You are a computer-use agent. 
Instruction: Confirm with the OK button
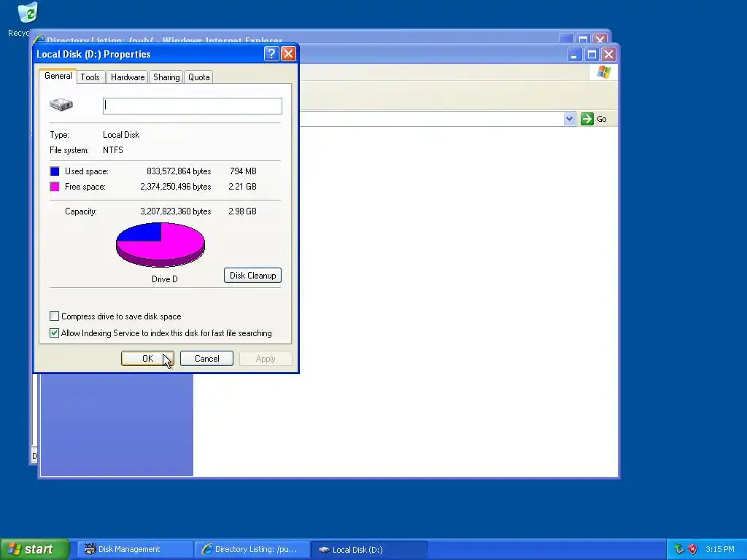(x=147, y=359)
